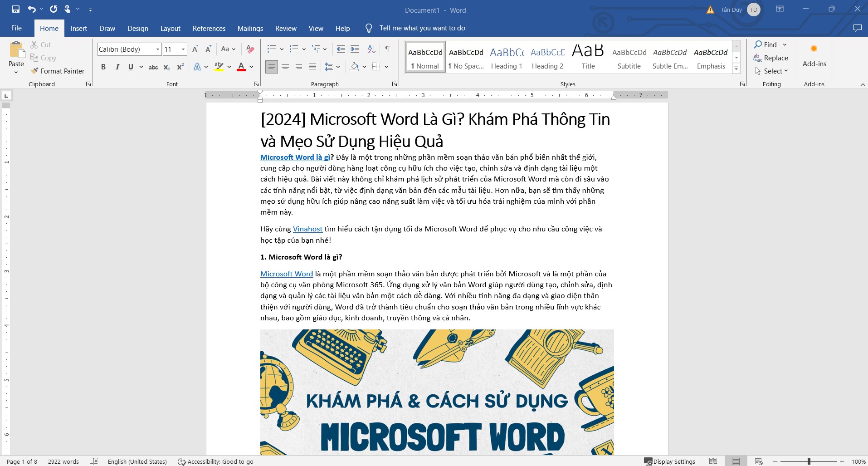Decrease font size with the shrink icon
This screenshot has width=868, height=466.
[208, 49]
